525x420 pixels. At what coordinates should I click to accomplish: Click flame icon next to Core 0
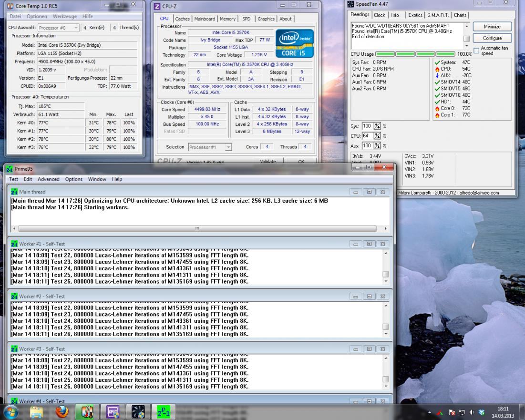click(437, 108)
